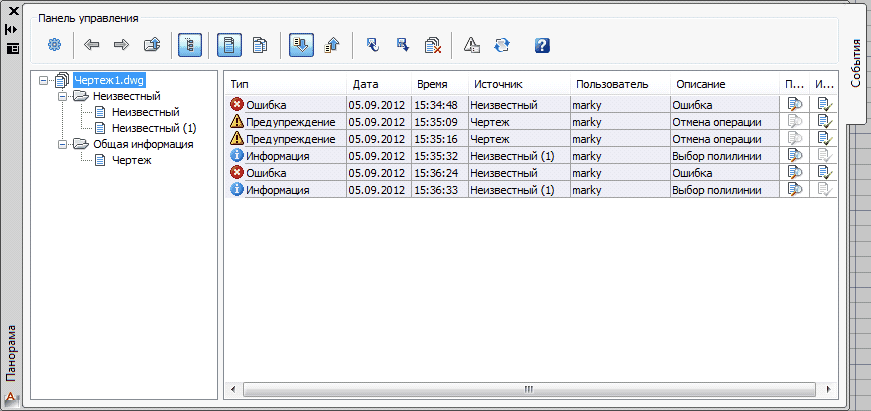Image resolution: width=871 pixels, height=411 pixels.
Task: Collapse the Чертеж1.dwg tree node
Action: (x=44, y=80)
